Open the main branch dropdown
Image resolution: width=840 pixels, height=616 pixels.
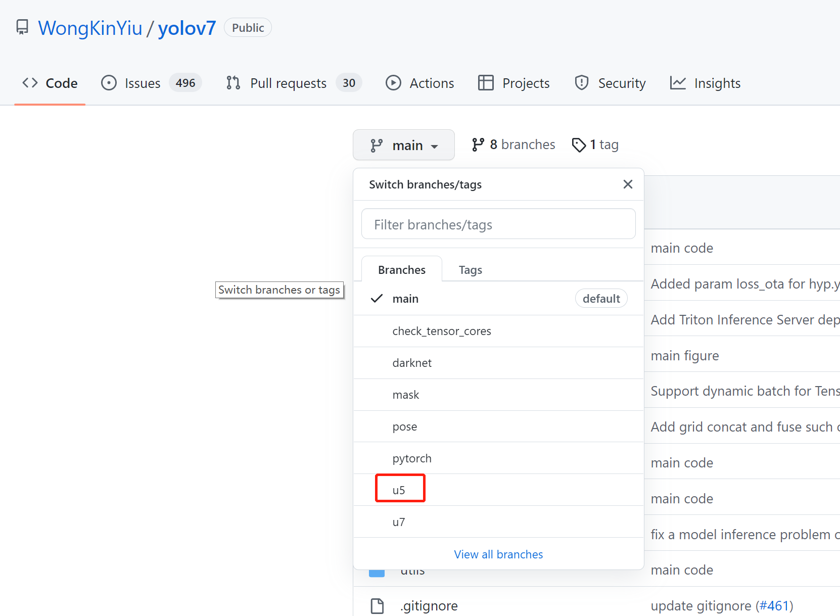pyautogui.click(x=403, y=145)
